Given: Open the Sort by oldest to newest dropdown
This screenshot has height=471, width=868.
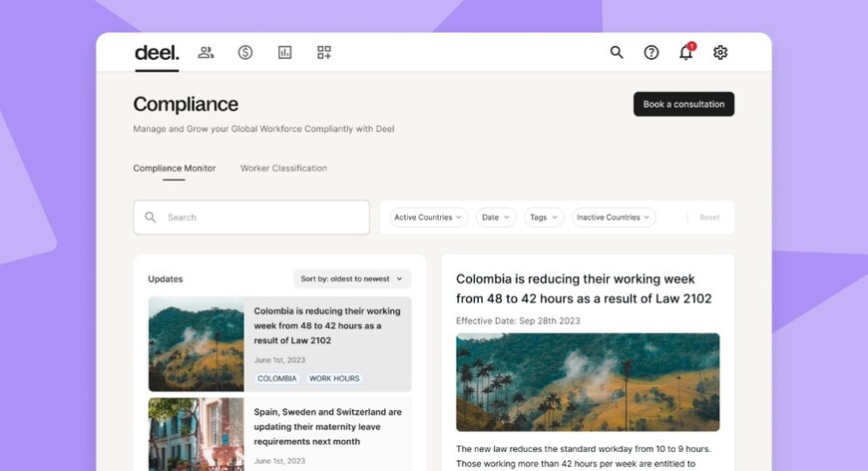Looking at the screenshot, I should 352,279.
